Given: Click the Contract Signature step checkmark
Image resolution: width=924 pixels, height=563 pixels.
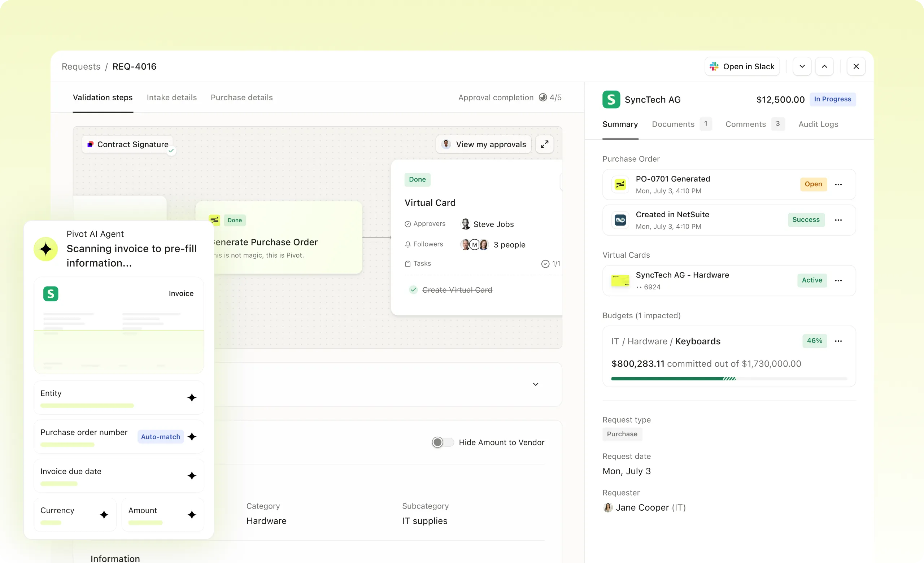Looking at the screenshot, I should point(171,151).
